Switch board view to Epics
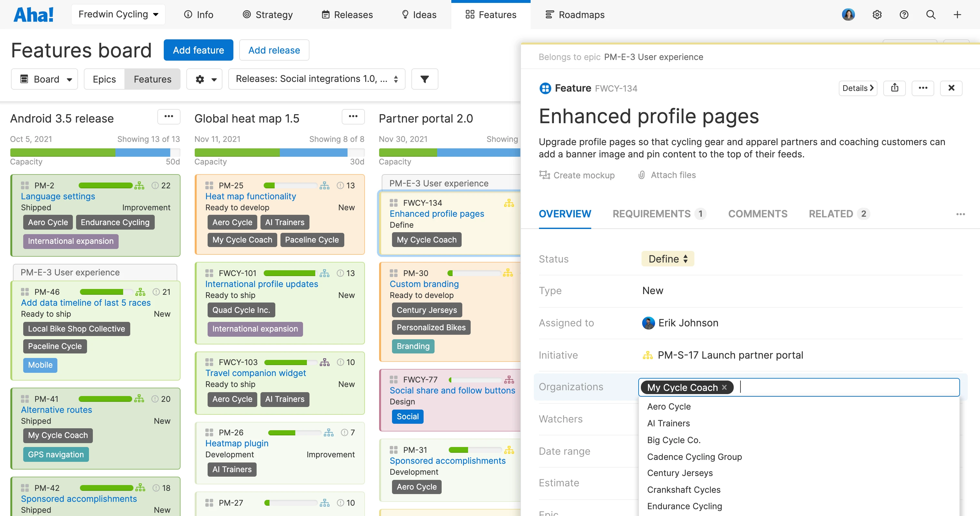 point(104,79)
